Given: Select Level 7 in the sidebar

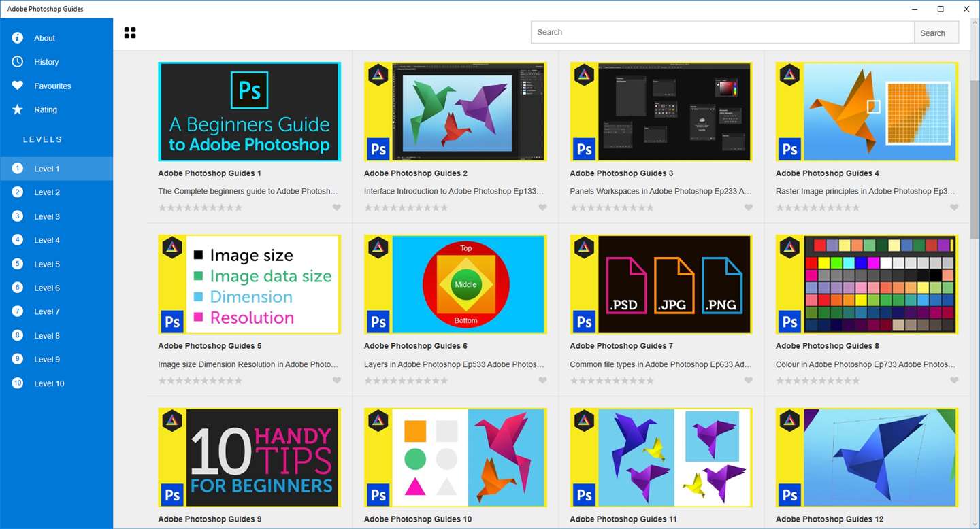Looking at the screenshot, I should point(56,311).
